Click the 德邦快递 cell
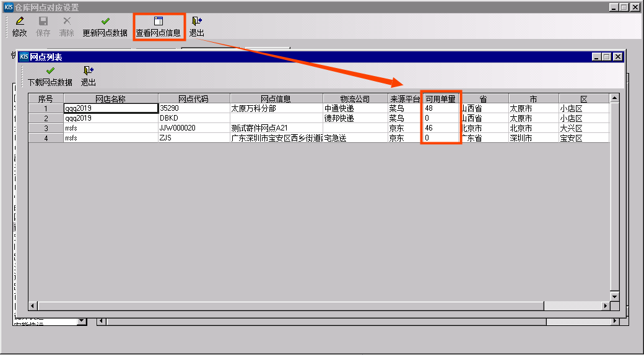644x355 pixels. click(355, 118)
